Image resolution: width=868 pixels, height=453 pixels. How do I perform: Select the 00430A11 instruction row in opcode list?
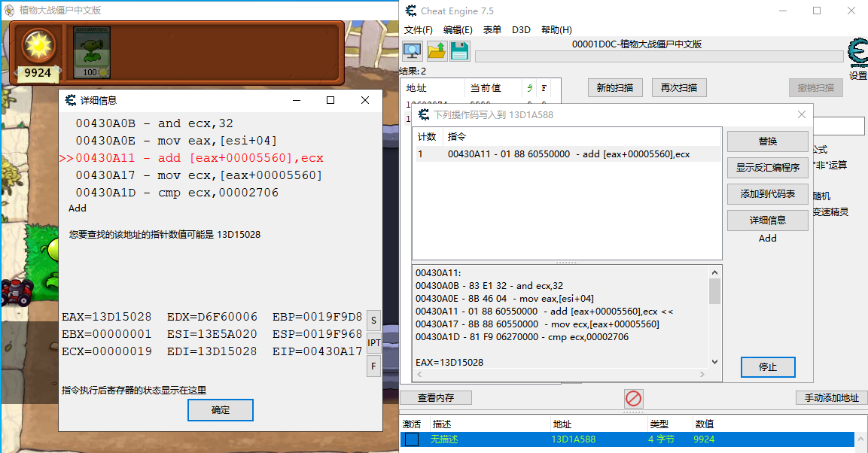point(568,154)
